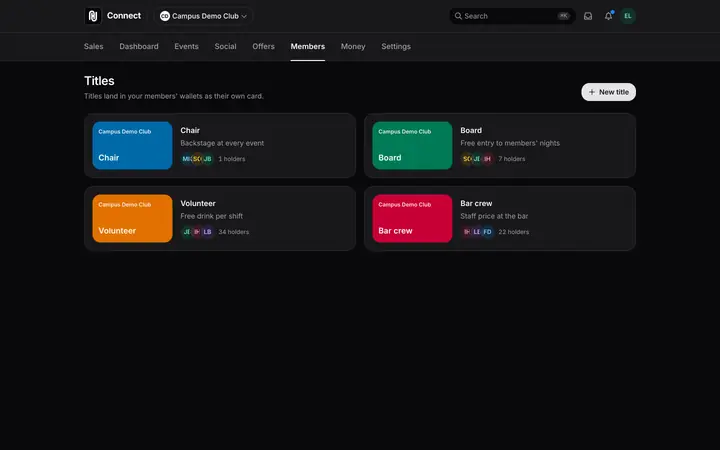Click the Bar crew title heading
Viewport: 720px width, 450px height.
pos(476,203)
